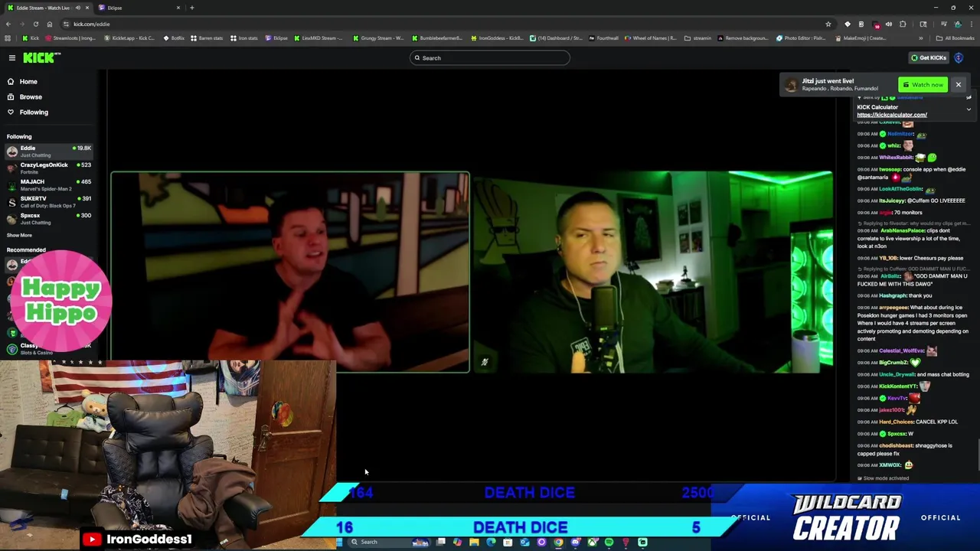This screenshot has height=551, width=980.
Task: Open the user profile avatar menu
Action: tap(959, 57)
